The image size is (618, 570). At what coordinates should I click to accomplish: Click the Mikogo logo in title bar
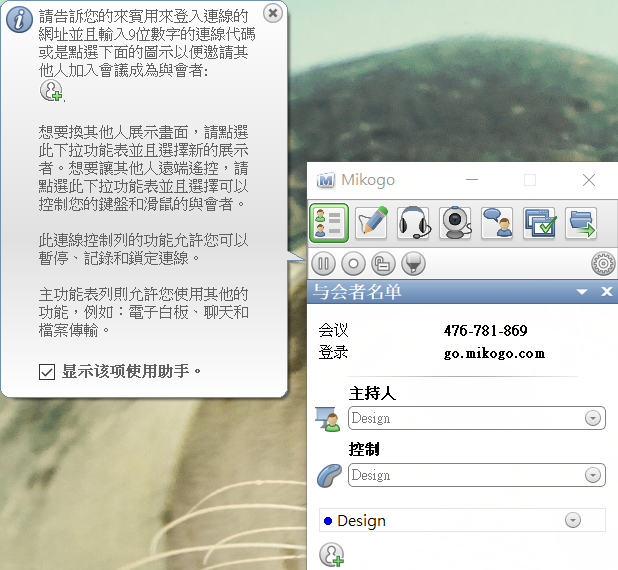tap(326, 181)
